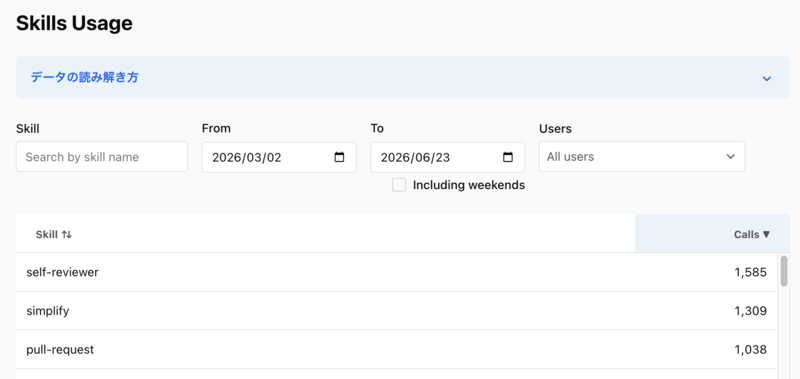This screenshot has height=379, width=800.
Task: Select the To date value 2026/06/23
Action: click(x=415, y=157)
